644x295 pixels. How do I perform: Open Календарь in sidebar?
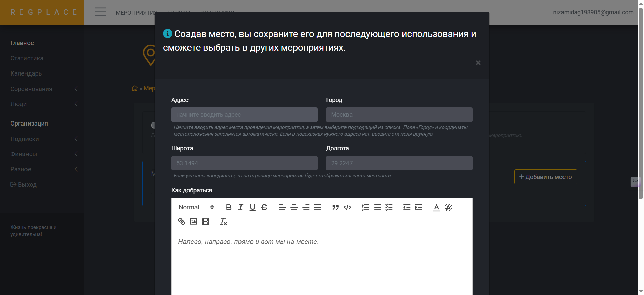coord(26,73)
